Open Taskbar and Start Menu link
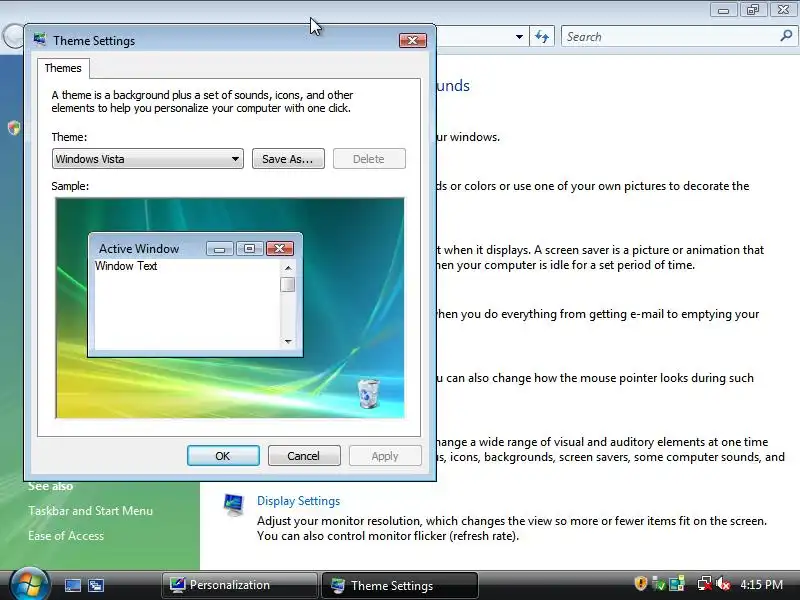Viewport: 800px width, 600px height. (x=91, y=511)
